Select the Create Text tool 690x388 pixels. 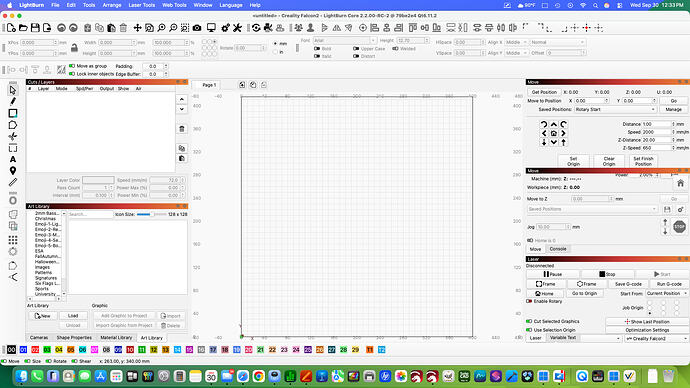pyautogui.click(x=13, y=159)
